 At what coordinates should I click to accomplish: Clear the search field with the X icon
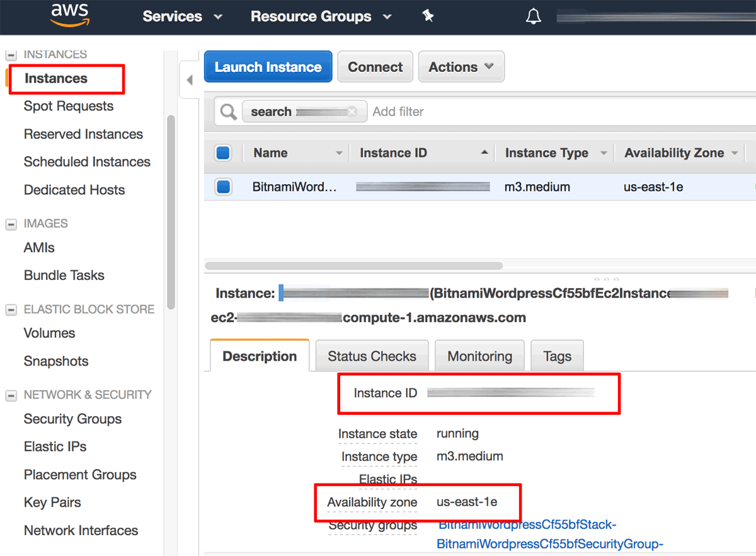(x=351, y=111)
